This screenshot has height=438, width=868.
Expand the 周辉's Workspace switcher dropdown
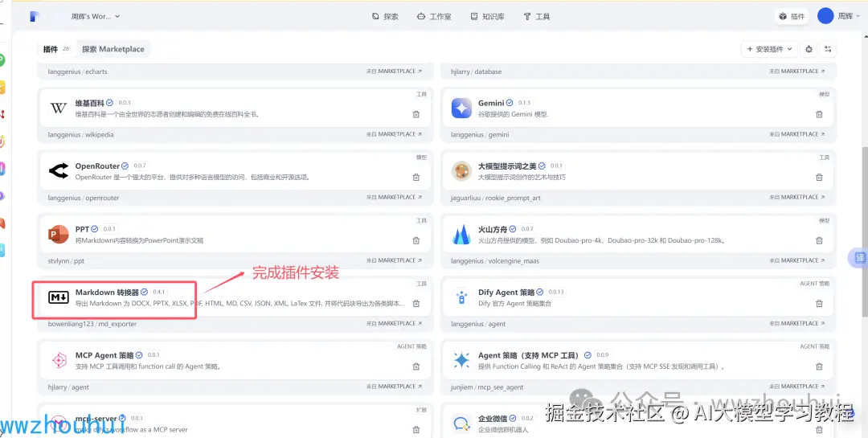(x=95, y=17)
